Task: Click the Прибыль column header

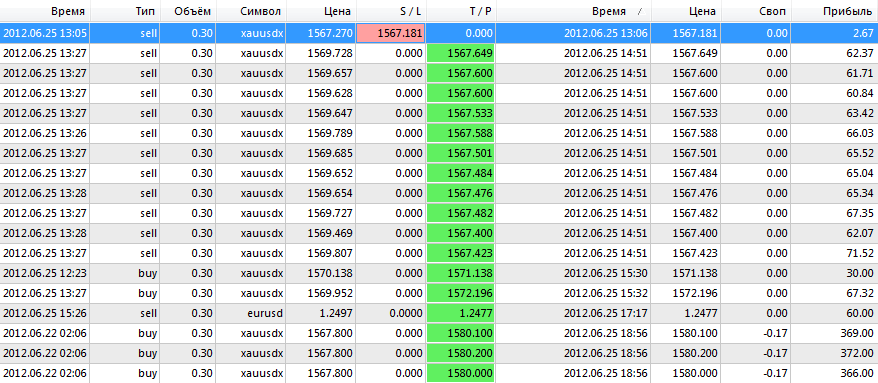Action: click(835, 11)
